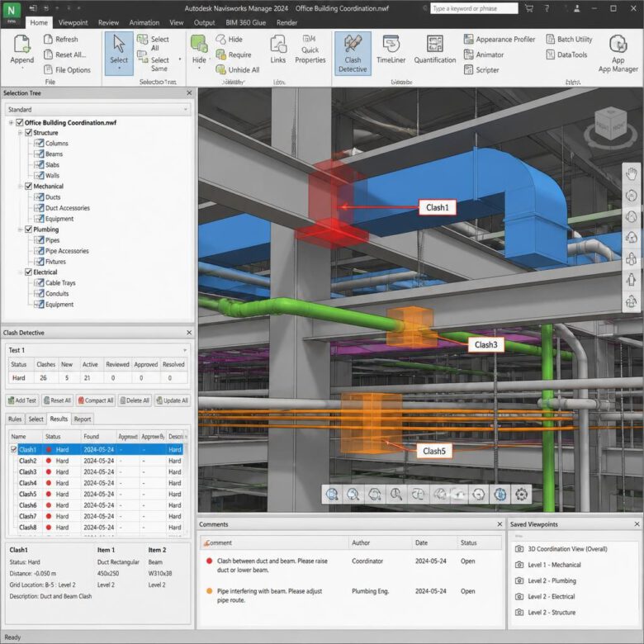
Task: Open the BIM 360 Glue tab
Action: coord(245,22)
